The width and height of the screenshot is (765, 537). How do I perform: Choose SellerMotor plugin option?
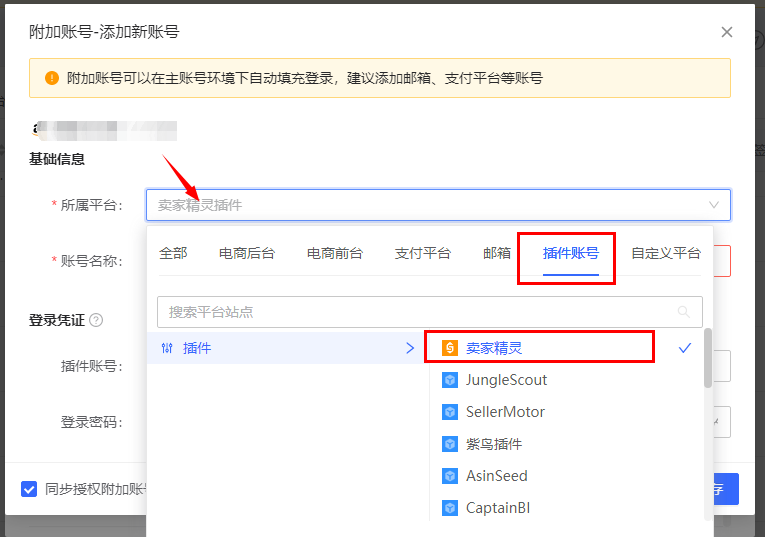505,412
